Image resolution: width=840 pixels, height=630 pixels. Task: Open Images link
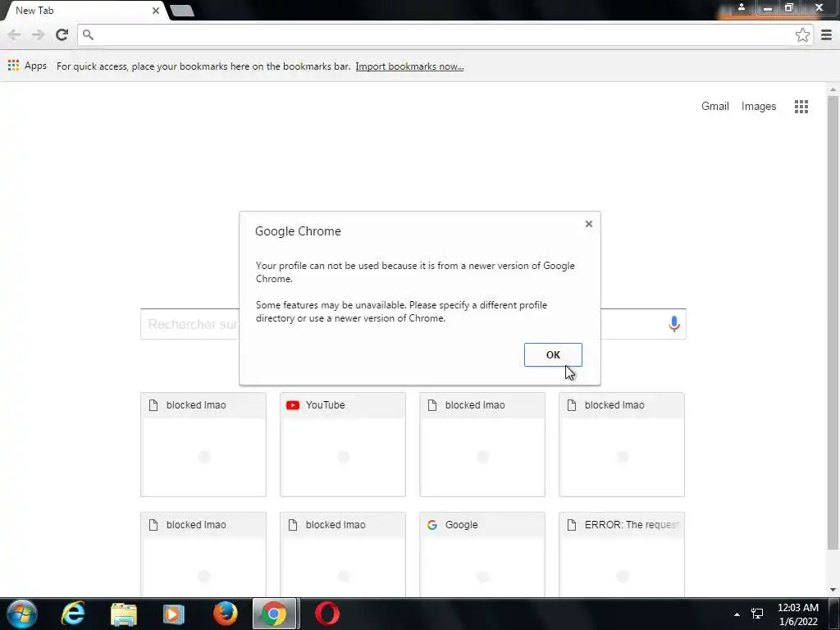point(759,106)
